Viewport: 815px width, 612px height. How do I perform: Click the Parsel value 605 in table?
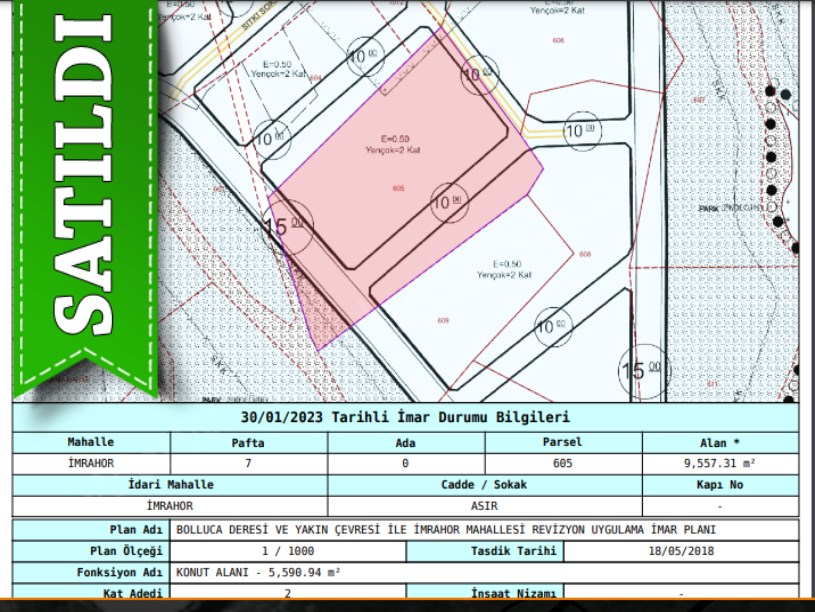(x=562, y=463)
